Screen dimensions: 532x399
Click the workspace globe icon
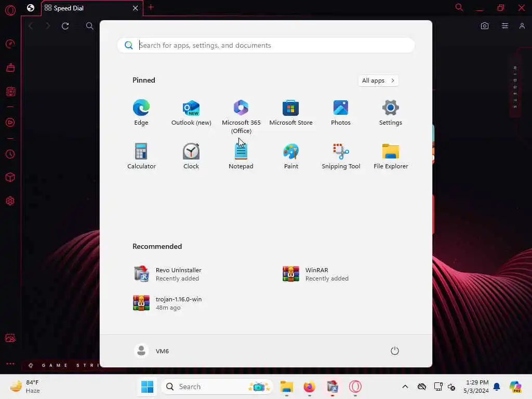tap(31, 8)
